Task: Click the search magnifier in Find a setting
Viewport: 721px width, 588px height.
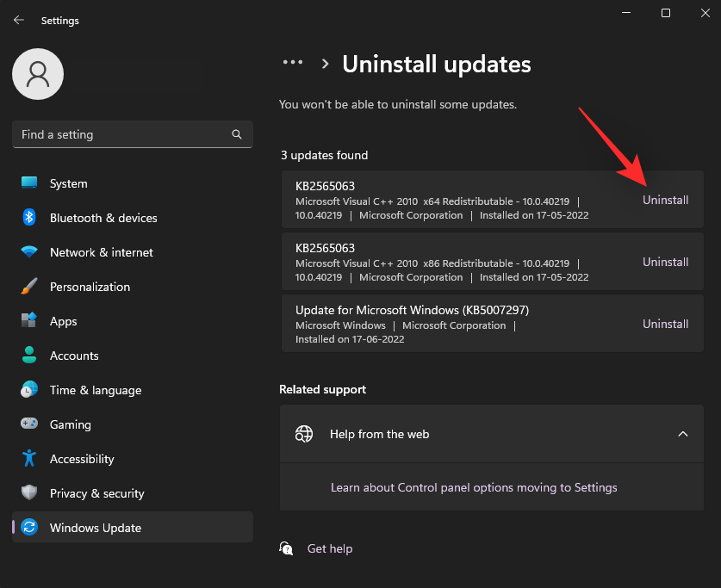Action: pos(237,134)
